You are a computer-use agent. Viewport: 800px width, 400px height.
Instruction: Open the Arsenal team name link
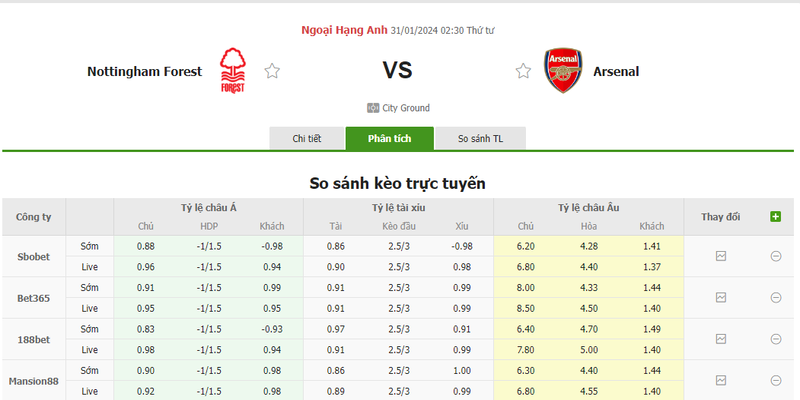[616, 71]
